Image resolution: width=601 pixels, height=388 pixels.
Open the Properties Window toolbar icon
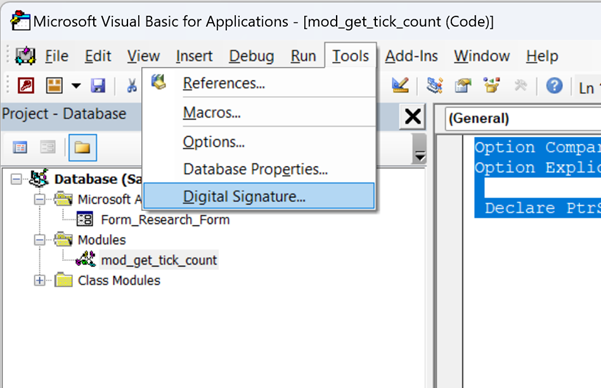[463, 85]
